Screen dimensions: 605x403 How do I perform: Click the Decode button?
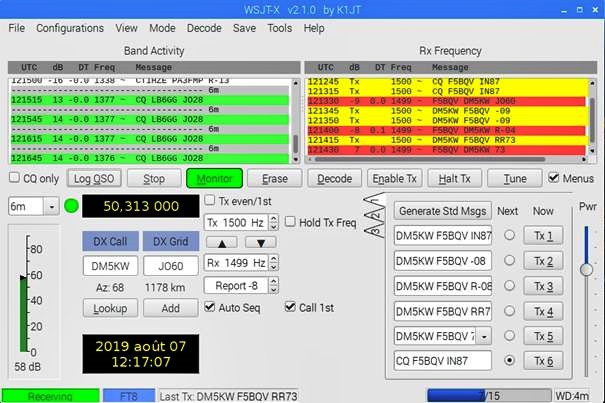(x=335, y=178)
